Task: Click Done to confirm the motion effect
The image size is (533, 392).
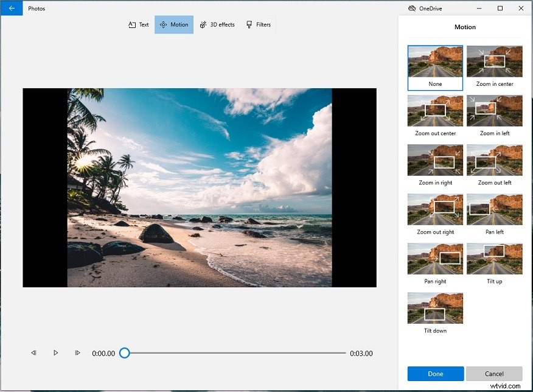Action: pos(434,373)
